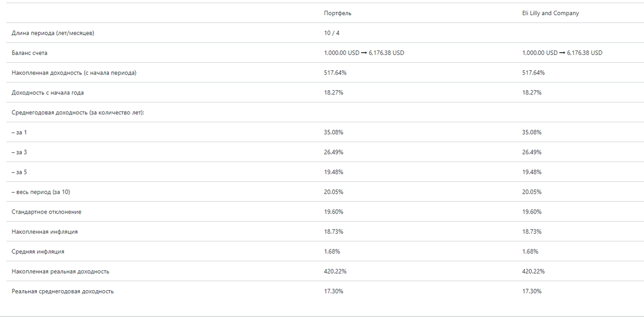
Task: Click Eli Lilly balance value 6,176.38 USD
Action: [x=584, y=53]
